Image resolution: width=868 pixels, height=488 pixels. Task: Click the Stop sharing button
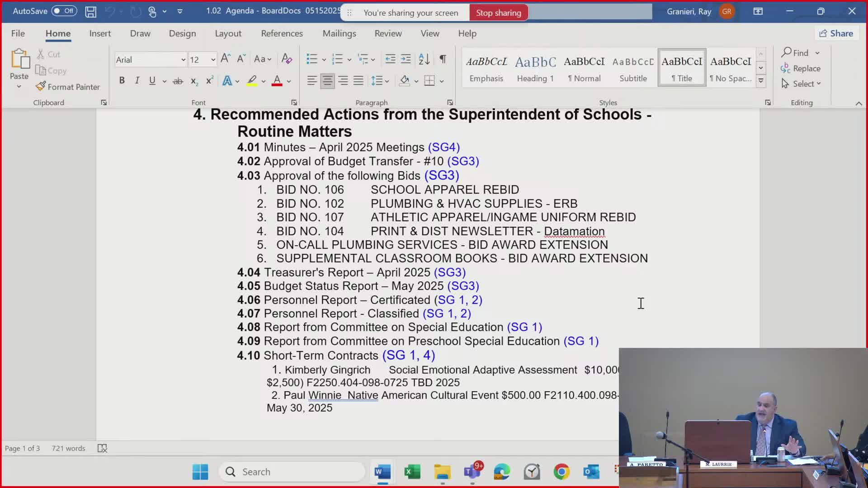[498, 13]
